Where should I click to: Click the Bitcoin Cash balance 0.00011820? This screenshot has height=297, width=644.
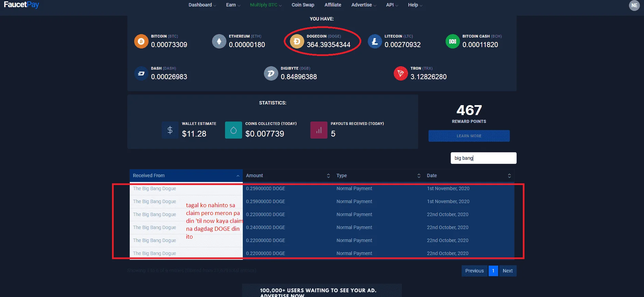click(480, 45)
